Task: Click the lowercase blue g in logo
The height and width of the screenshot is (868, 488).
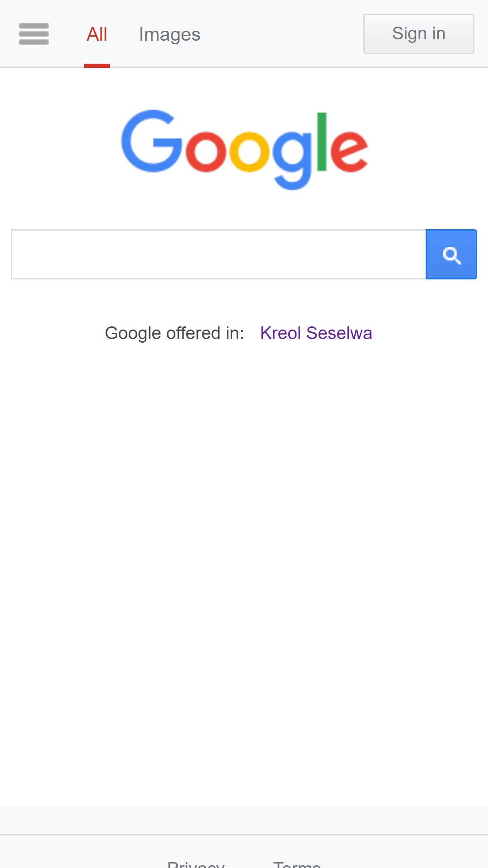Action: tap(293, 160)
